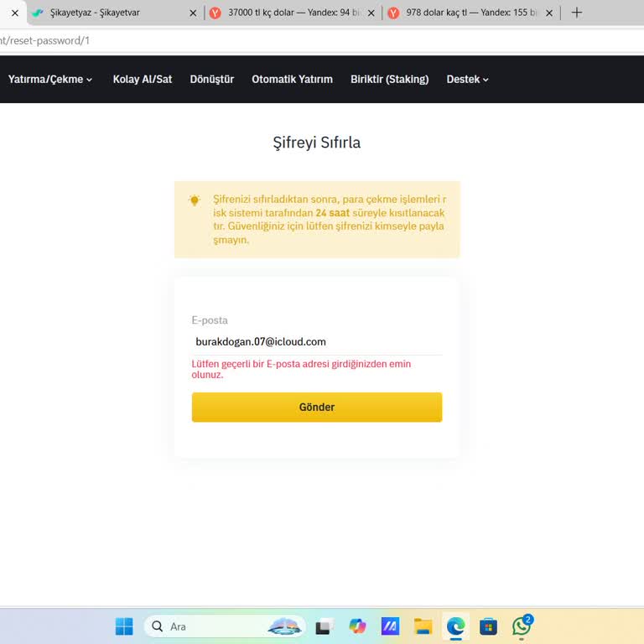Open the Windows Start menu

point(124,626)
